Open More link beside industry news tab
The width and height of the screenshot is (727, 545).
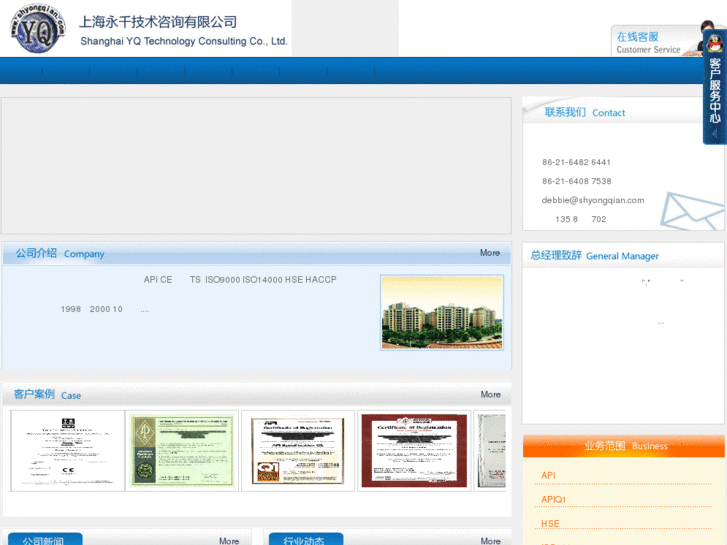[491, 541]
